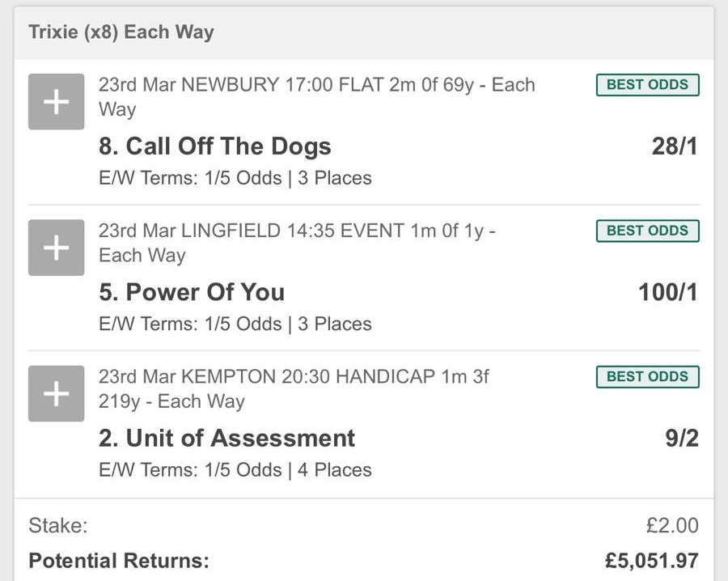Open the Call Off The Dogs horse name
This screenshot has width=728, height=581.
click(x=215, y=146)
